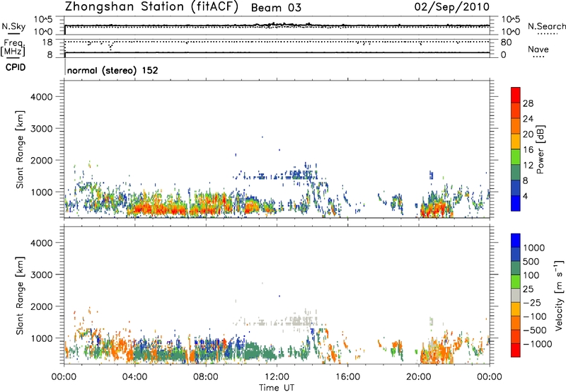Pick Velocity colorbar segment -500 to -1000
Image resolution: width=566 pixels, height=392 pixels.
point(516,336)
